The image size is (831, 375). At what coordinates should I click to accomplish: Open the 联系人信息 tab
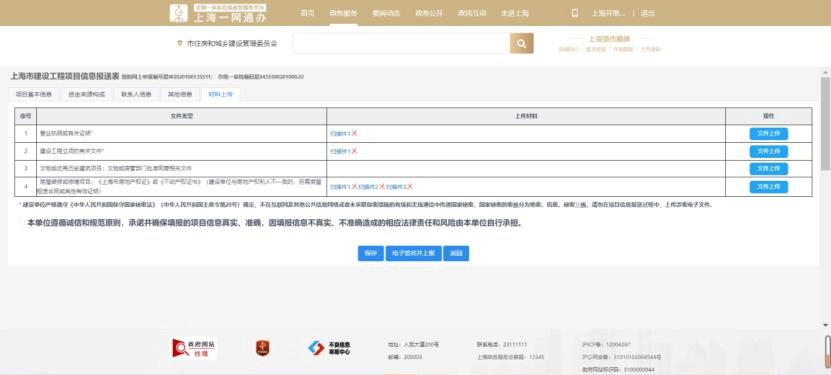[136, 95]
